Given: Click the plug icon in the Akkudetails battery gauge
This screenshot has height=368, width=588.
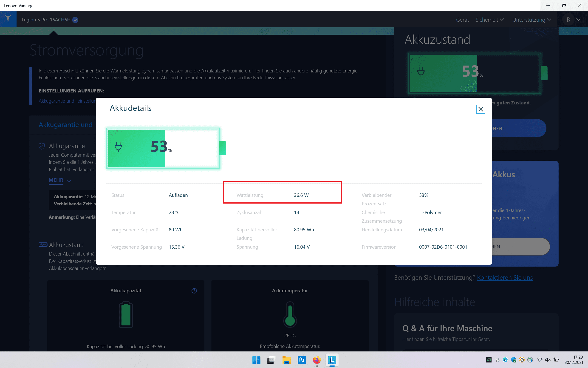Looking at the screenshot, I should 118,147.
